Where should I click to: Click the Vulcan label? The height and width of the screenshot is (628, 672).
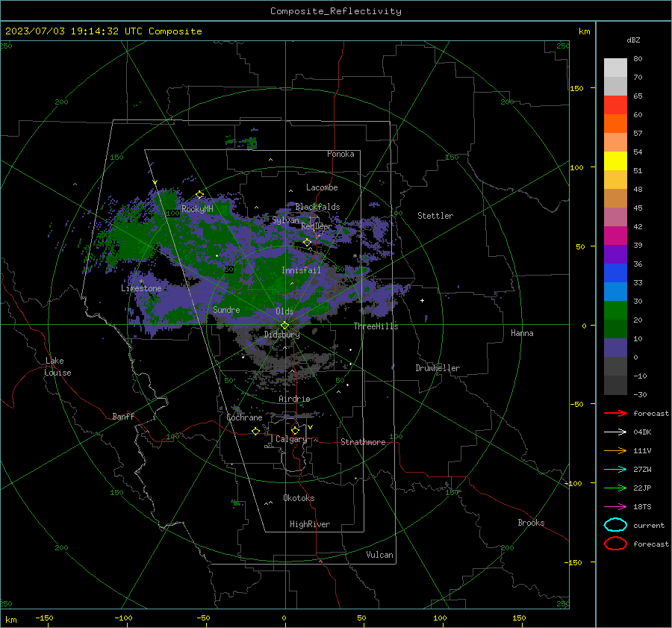point(379,555)
